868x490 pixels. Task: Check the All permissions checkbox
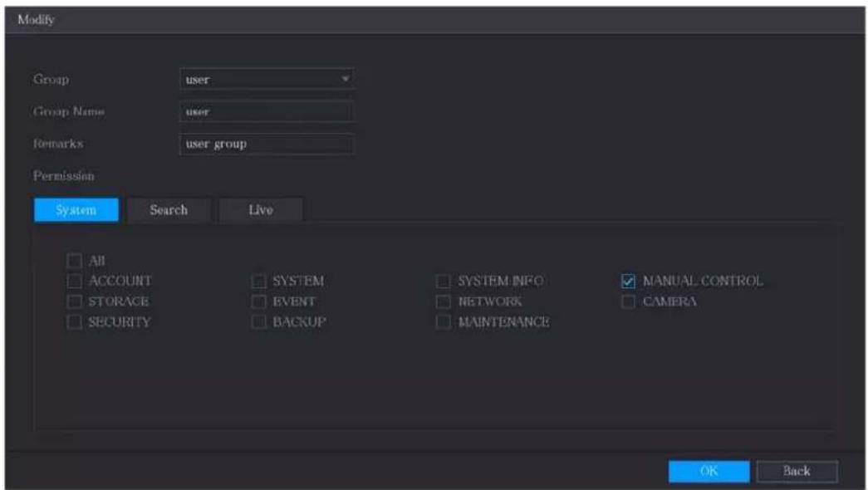coord(74,260)
